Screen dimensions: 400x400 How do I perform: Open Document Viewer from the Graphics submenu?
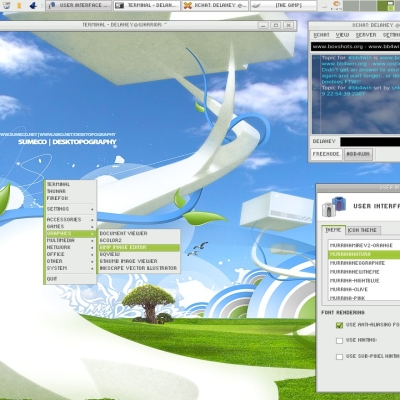[x=139, y=233]
